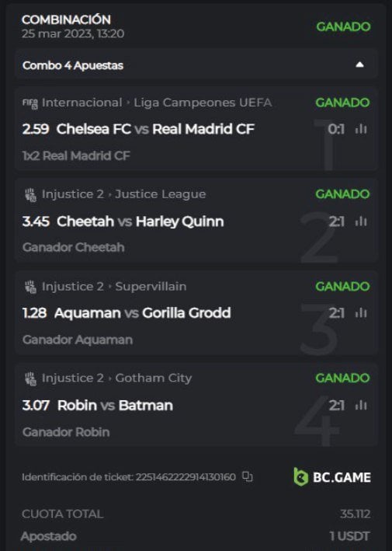Click the ticket ID number text
The height and width of the screenshot is (551, 392).
pyautogui.click(x=186, y=477)
